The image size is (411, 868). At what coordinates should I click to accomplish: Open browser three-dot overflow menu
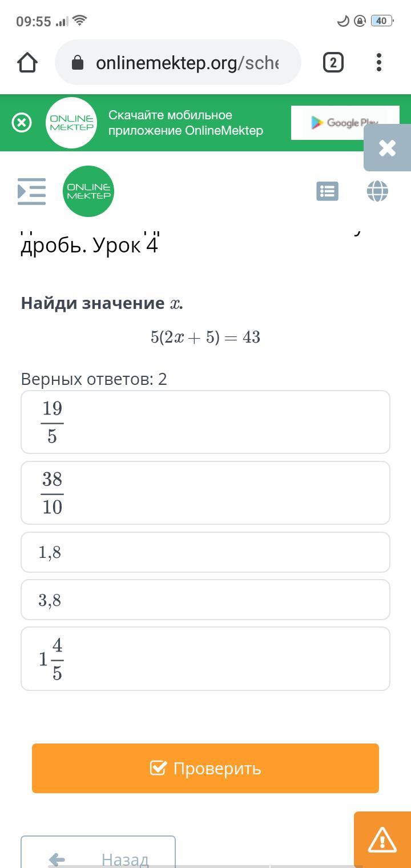point(378,63)
